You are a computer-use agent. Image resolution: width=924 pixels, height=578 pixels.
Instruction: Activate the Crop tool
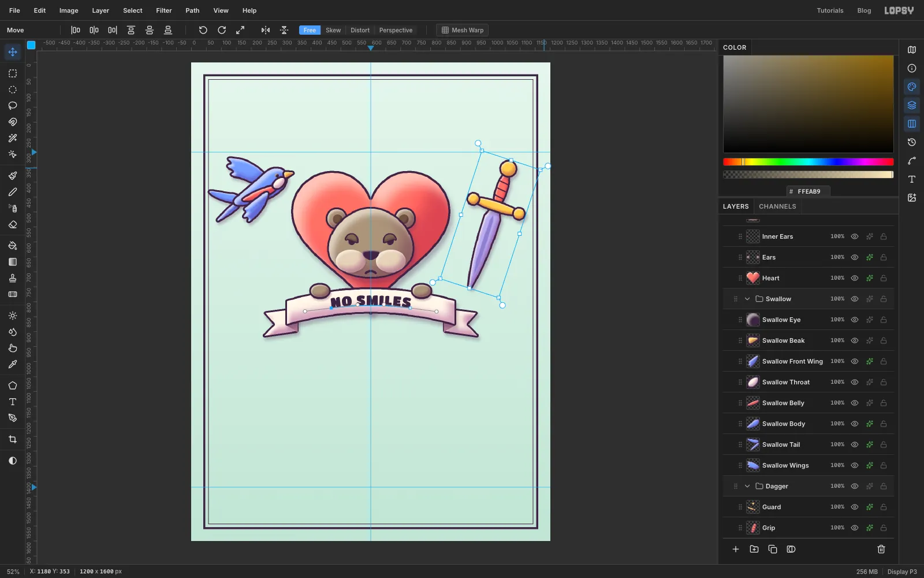(x=13, y=439)
